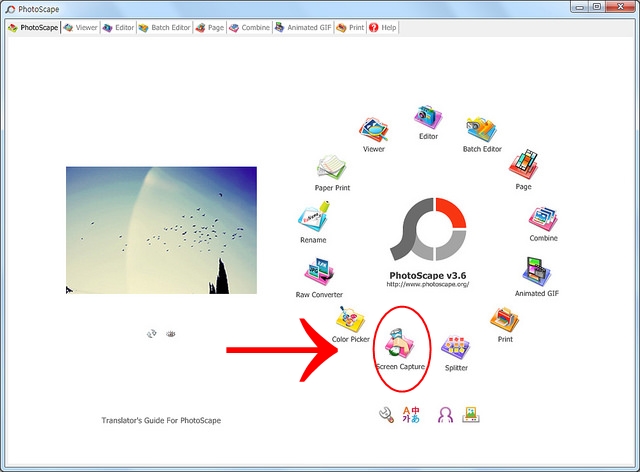This screenshot has height=472, width=640.
Task: Switch to the Animated GIF tab
Action: pos(303,28)
